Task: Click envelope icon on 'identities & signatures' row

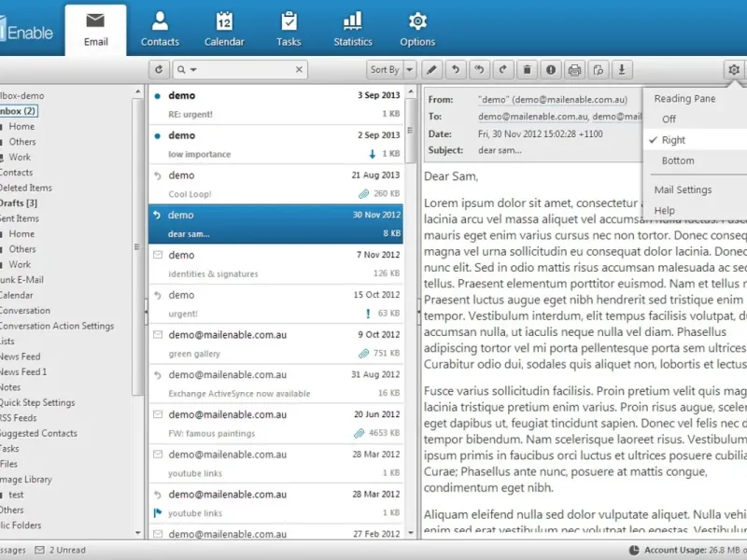Action: click(x=158, y=255)
